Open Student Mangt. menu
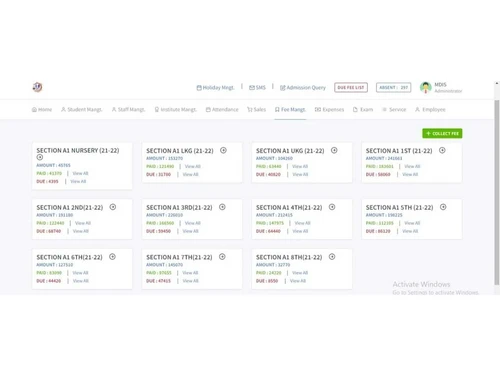Viewport: 500px width, 375px height. pos(82,109)
